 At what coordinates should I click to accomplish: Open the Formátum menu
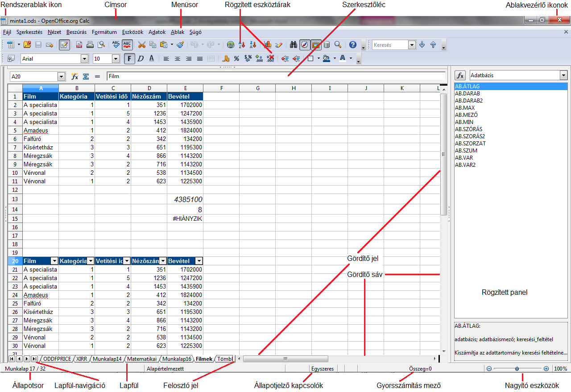[104, 32]
